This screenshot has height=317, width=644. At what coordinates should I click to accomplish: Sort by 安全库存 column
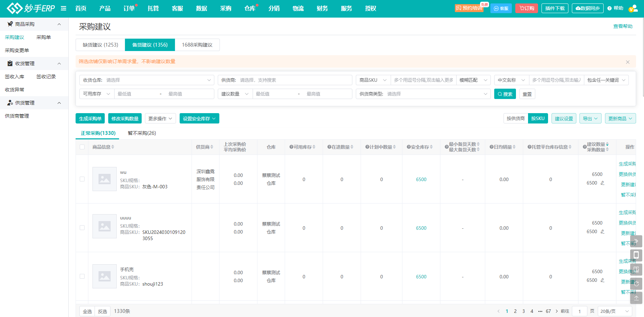431,147
